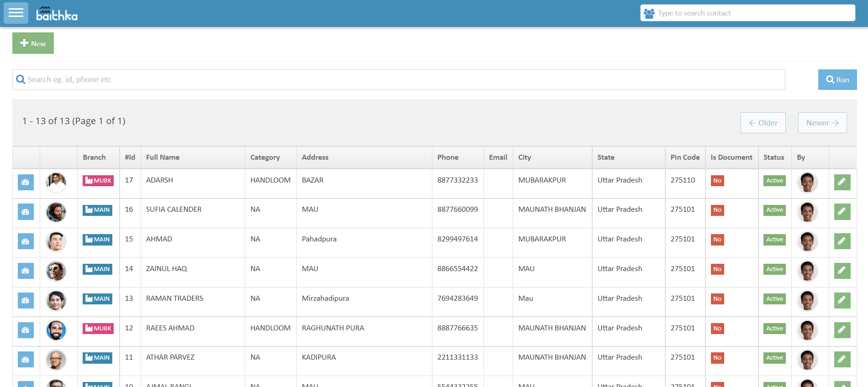The image size is (868, 387).
Task: Open dashboard icon for ATHAR PARVEZ row
Action: coord(26,360)
